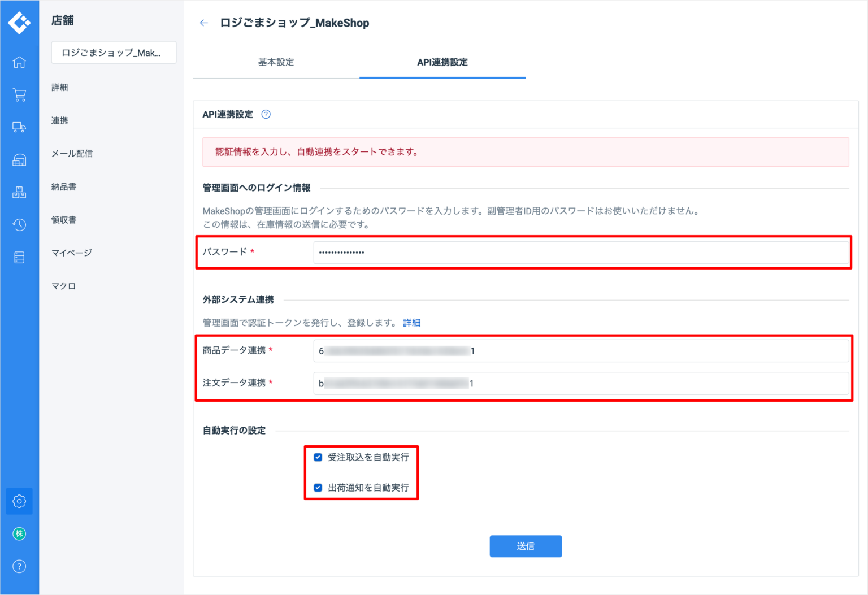Click the API連携設定 help tooltip icon
The height and width of the screenshot is (595, 868).
pyautogui.click(x=266, y=114)
